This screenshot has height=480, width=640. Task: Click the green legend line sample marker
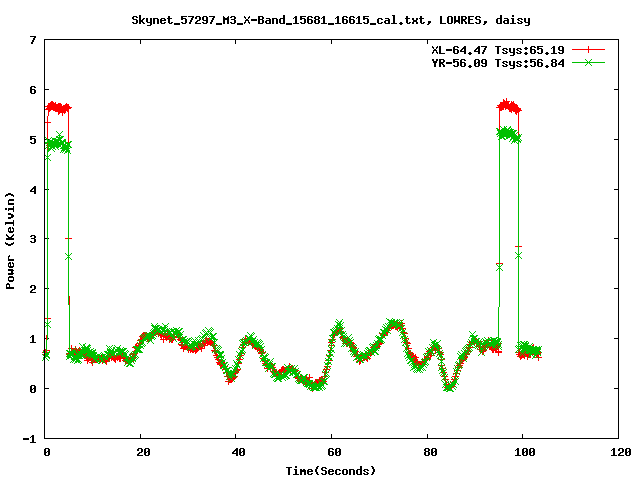[x=588, y=62]
